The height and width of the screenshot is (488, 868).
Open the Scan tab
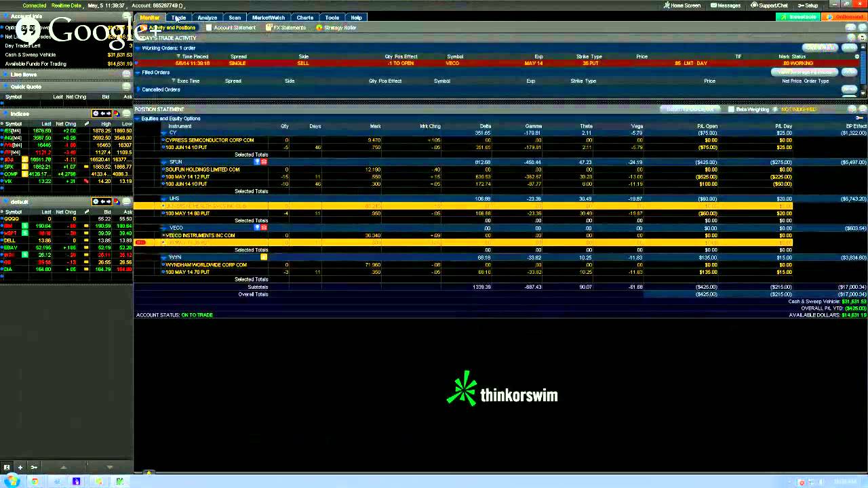coord(235,18)
